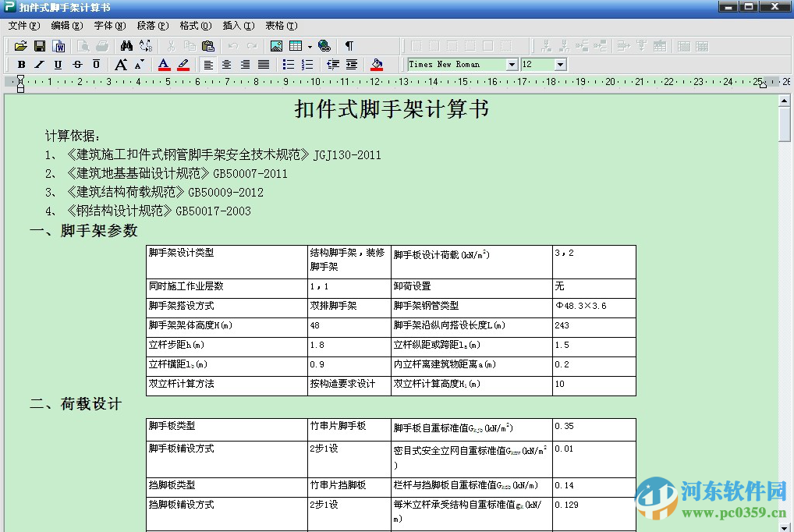Image resolution: width=794 pixels, height=532 pixels.
Task: Open the font size 12 dropdown
Action: [x=558, y=65]
